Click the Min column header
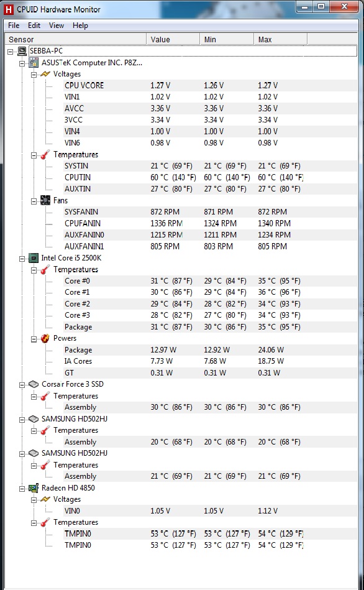Screen dimensions: 364x590 click(x=227, y=40)
